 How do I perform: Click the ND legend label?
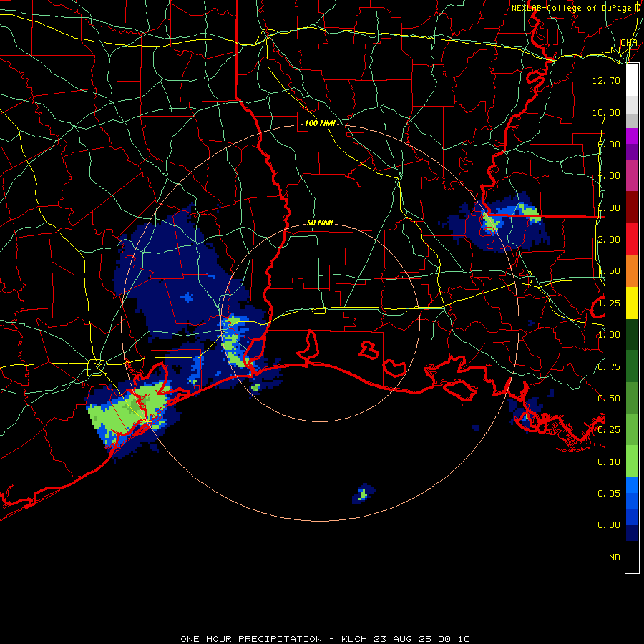pos(615,557)
